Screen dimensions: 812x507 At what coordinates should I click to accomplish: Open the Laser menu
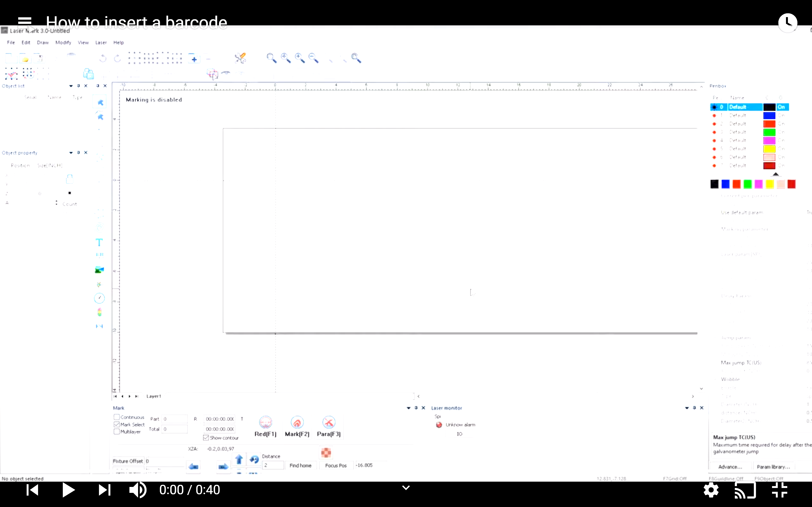click(101, 43)
